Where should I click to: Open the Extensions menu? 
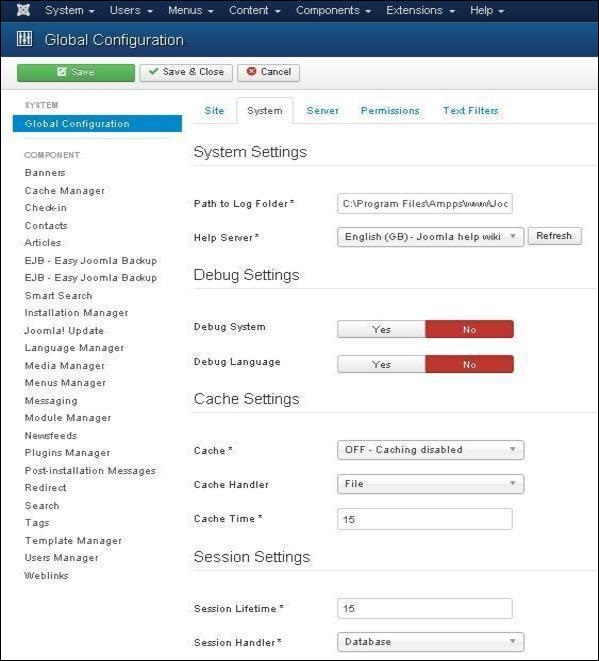pos(421,11)
